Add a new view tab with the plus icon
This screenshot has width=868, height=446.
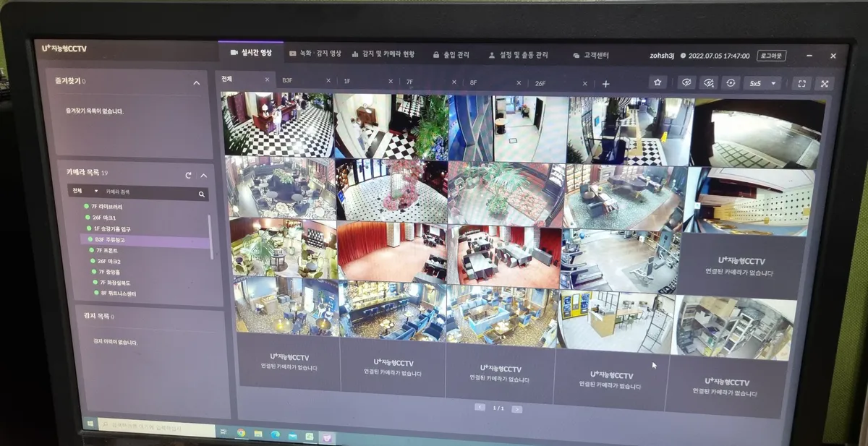tap(605, 84)
